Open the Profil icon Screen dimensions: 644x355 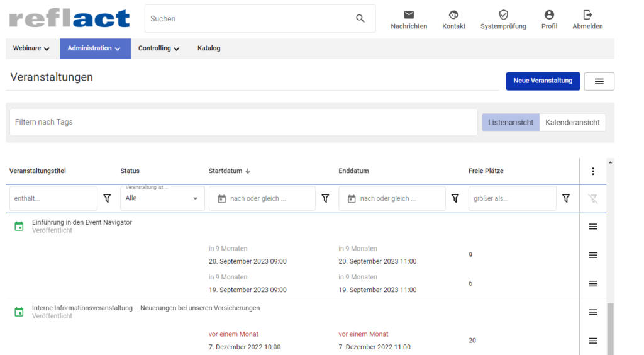pos(549,15)
